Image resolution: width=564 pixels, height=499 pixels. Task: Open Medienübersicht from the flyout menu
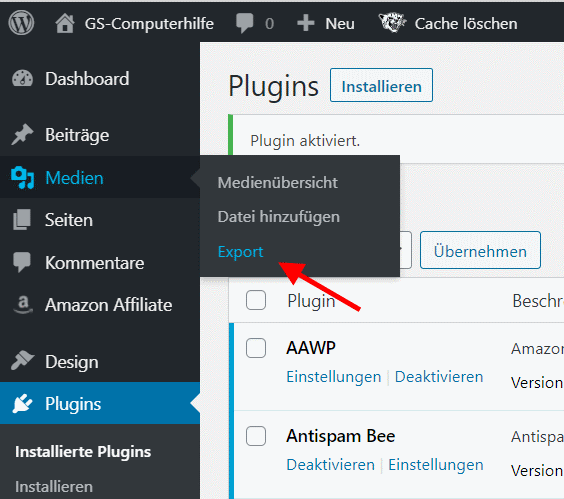pyautogui.click(x=277, y=182)
